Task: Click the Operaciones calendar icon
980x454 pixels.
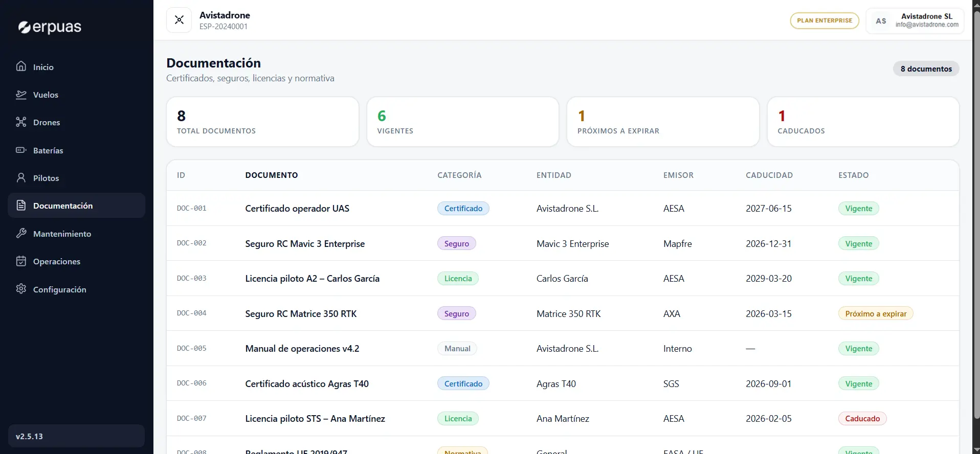Action: click(21, 261)
